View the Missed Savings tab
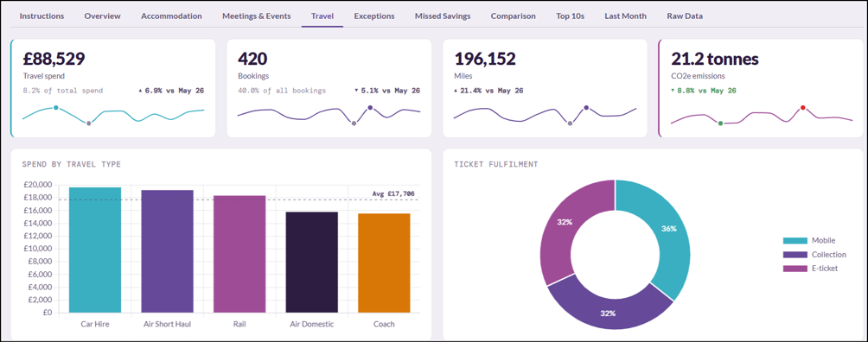 click(x=443, y=16)
